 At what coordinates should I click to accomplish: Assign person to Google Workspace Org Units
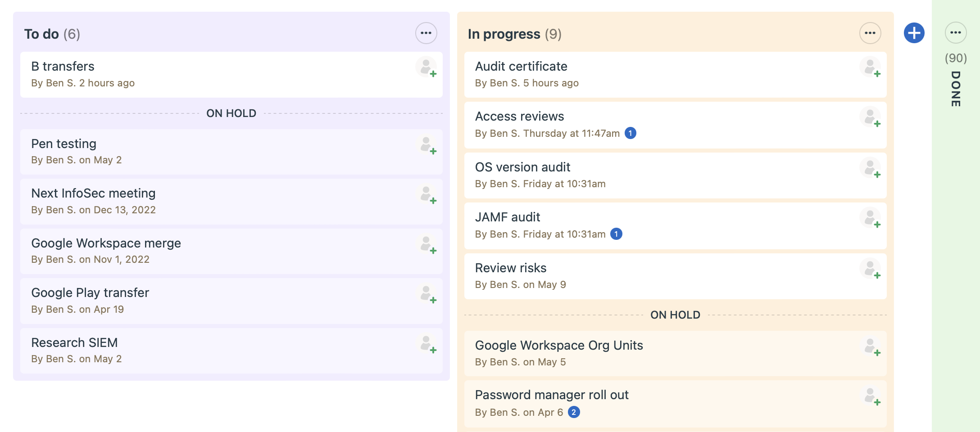871,346
